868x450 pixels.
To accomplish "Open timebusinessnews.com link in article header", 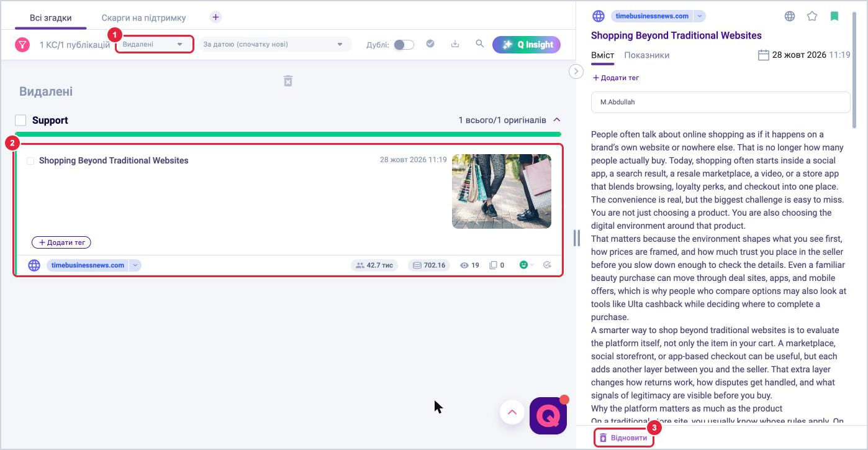I will click(652, 16).
